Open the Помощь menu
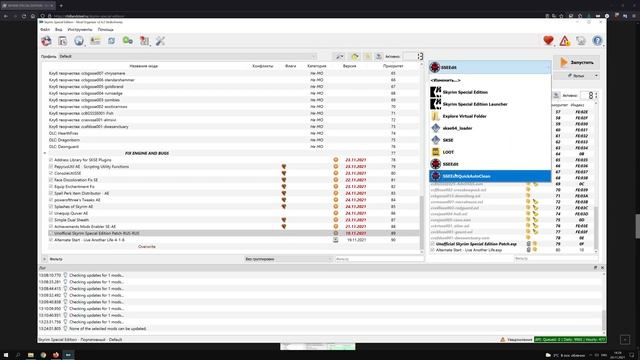This screenshot has width=640, height=360. coord(106,29)
